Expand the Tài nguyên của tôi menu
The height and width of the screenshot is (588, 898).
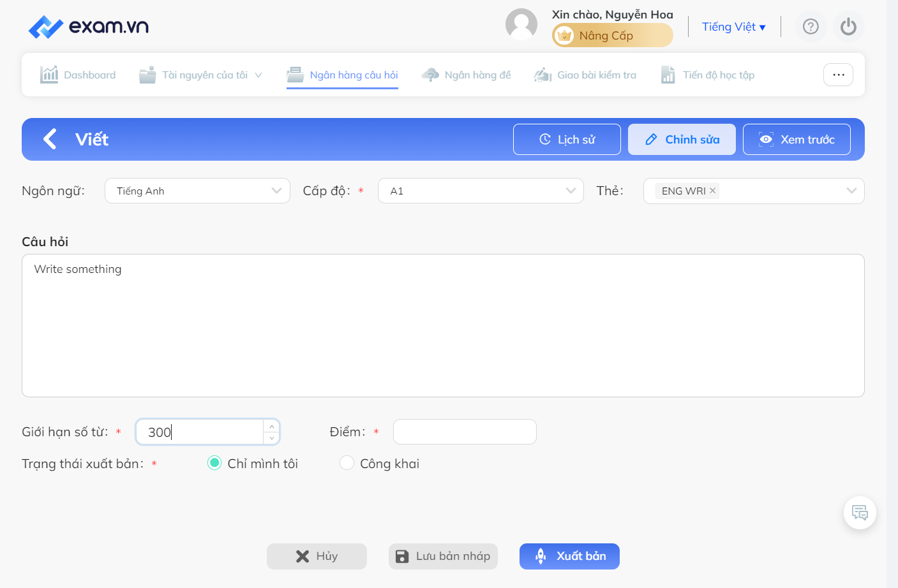(x=201, y=75)
